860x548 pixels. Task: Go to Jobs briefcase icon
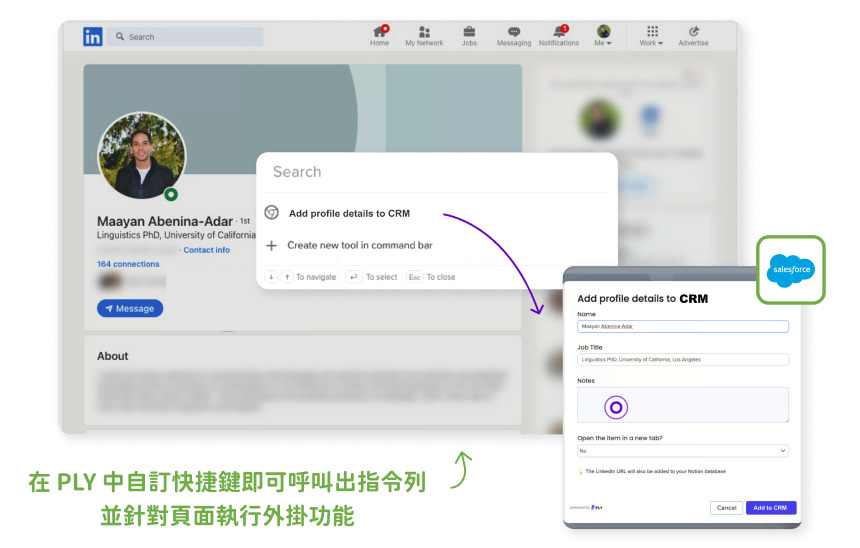[469, 36]
